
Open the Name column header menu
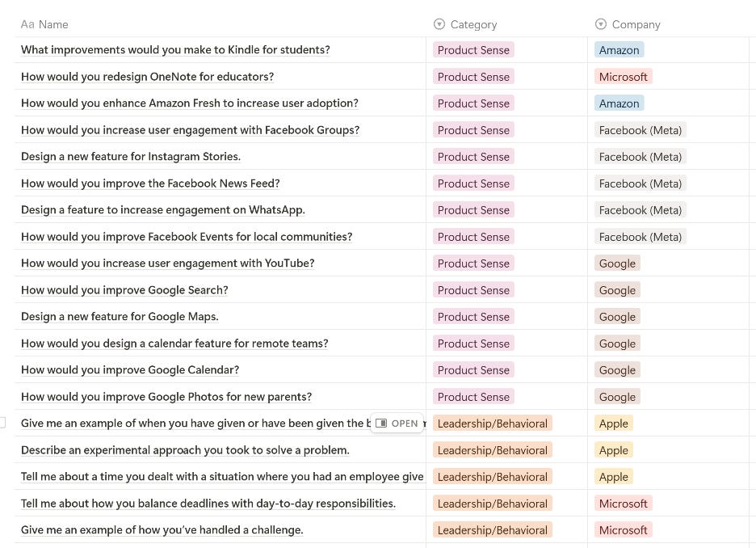coord(51,24)
